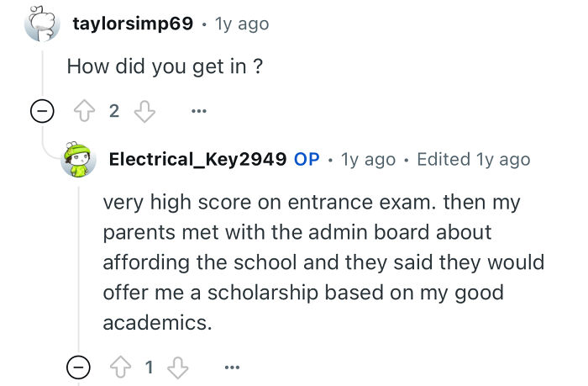The image size is (588, 386).
Task: Click the 1y ago timestamp beside taylorsimp69
Action: point(242,24)
